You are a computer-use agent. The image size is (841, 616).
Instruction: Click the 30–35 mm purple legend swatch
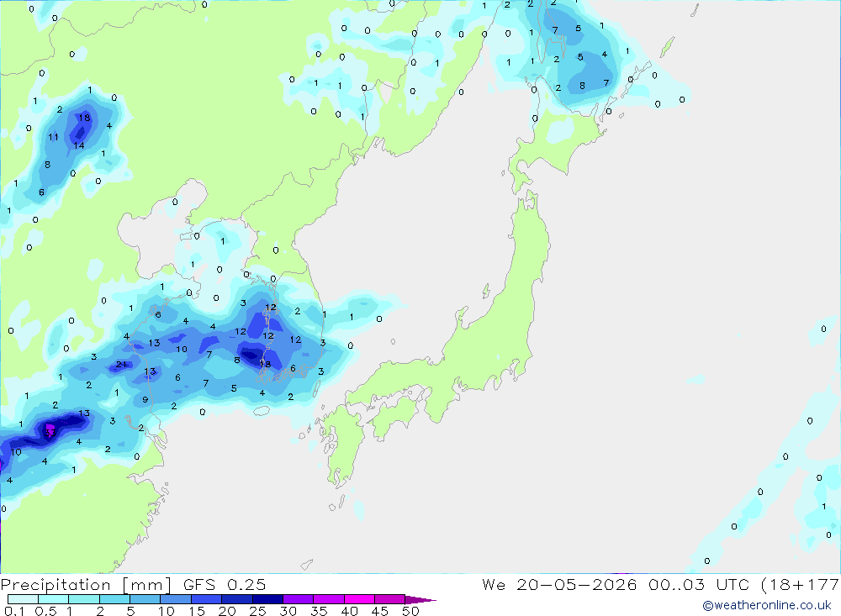pyautogui.click(x=299, y=599)
